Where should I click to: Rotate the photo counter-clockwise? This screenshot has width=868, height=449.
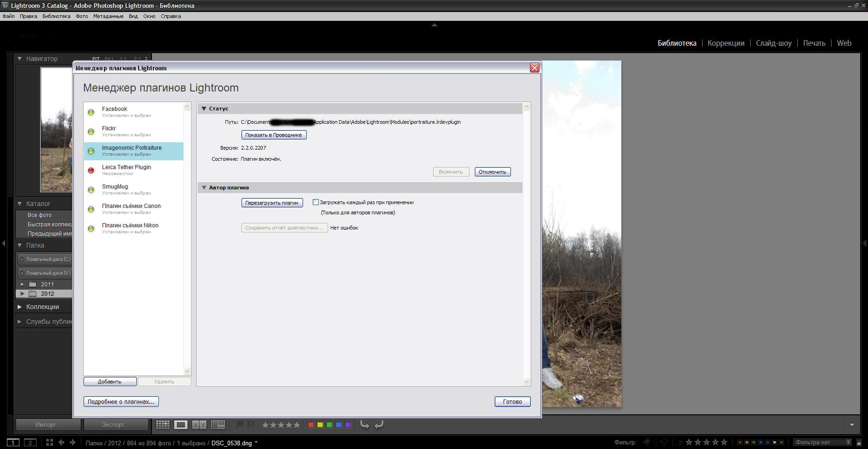point(364,425)
